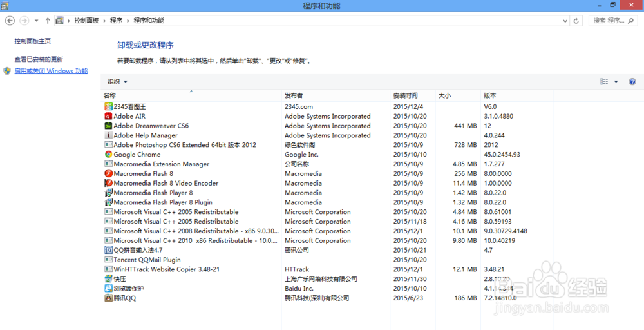The width and height of the screenshot is (644, 330).
Task: Click the 上海广乐网络科技有限公司 publisher cell
Action: (x=321, y=278)
